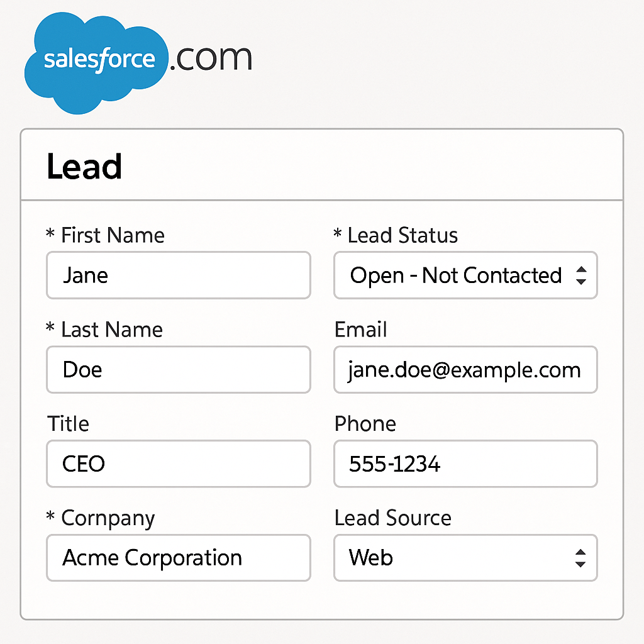
Task: Select the Last Name field containing Doe
Action: [179, 370]
